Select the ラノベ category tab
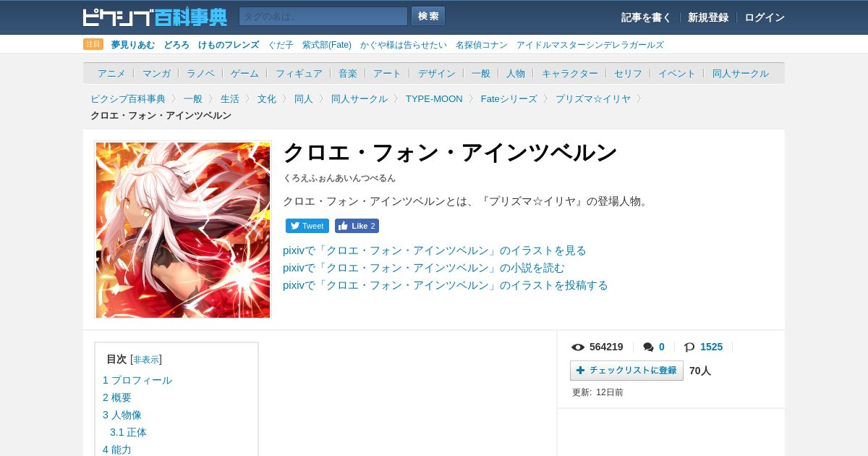Screen dimensions: 868x456 coord(200,73)
